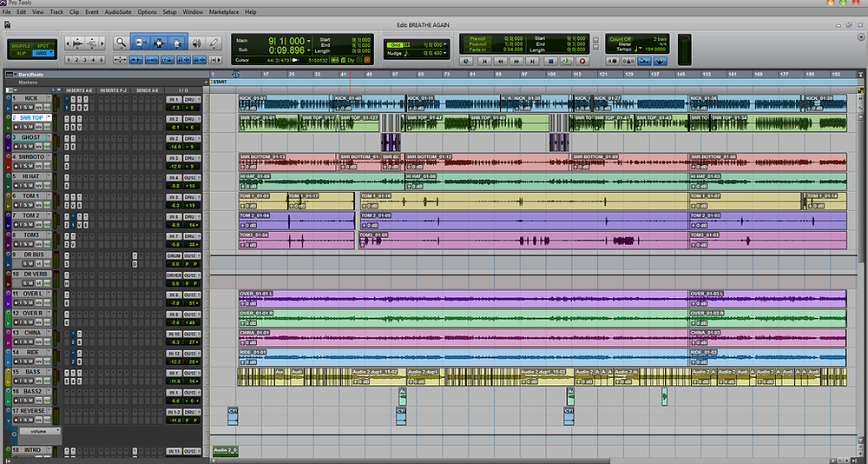Toggle the Metronome click button
Image resolution: width=868 pixels, height=464 pixels.
(x=628, y=61)
